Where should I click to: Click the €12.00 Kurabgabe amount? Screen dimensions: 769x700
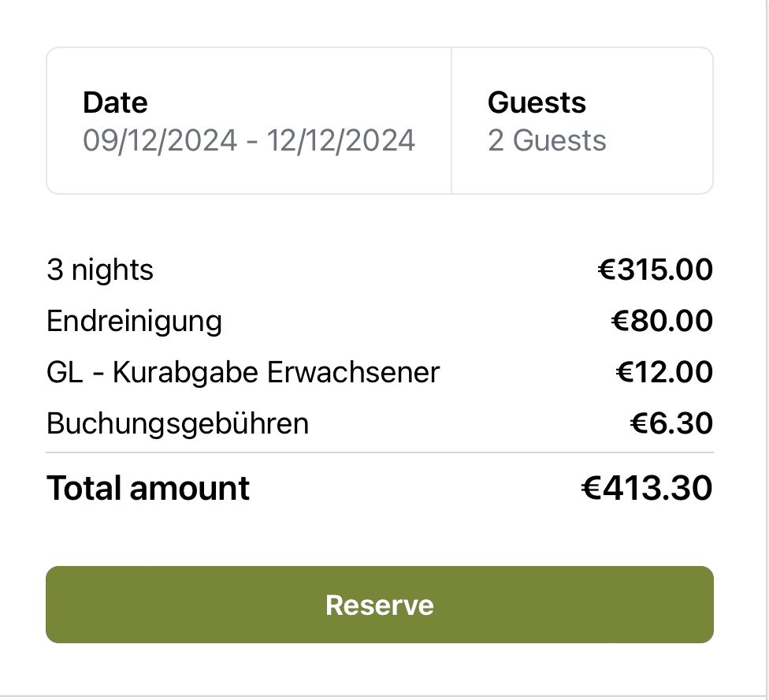pos(663,372)
